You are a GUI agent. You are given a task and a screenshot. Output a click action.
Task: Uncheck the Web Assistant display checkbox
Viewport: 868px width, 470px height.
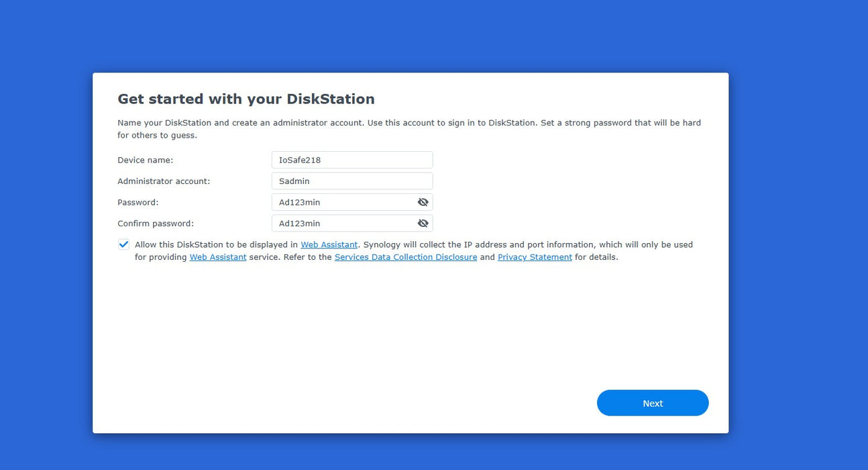click(x=123, y=244)
